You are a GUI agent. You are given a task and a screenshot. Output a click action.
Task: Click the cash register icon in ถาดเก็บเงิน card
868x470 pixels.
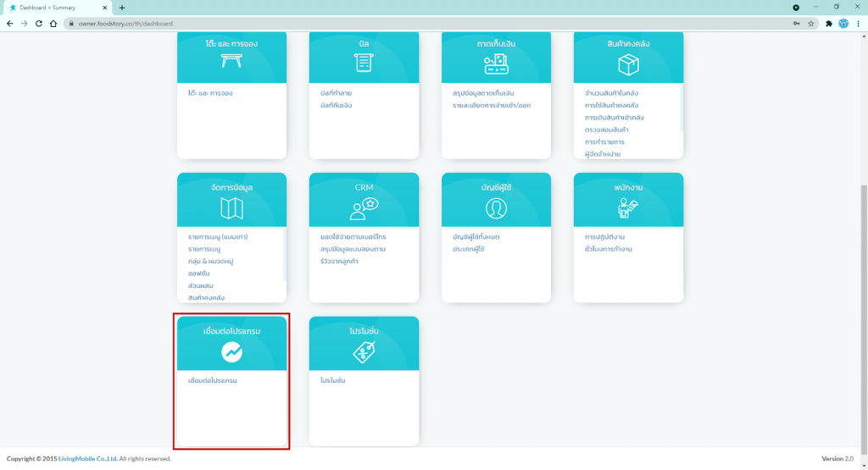click(496, 62)
